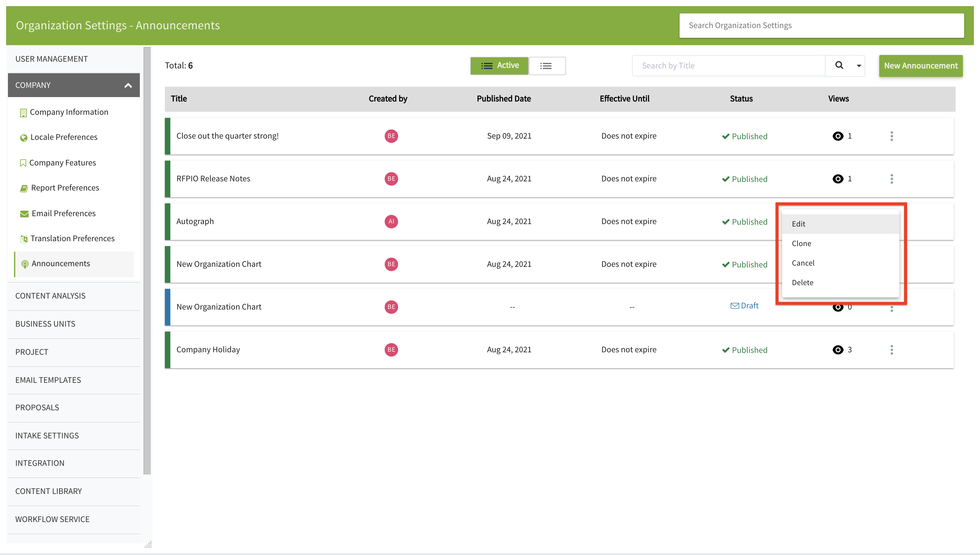Click the New Announcement button
Viewport: 980px width, 555px height.
pos(920,66)
